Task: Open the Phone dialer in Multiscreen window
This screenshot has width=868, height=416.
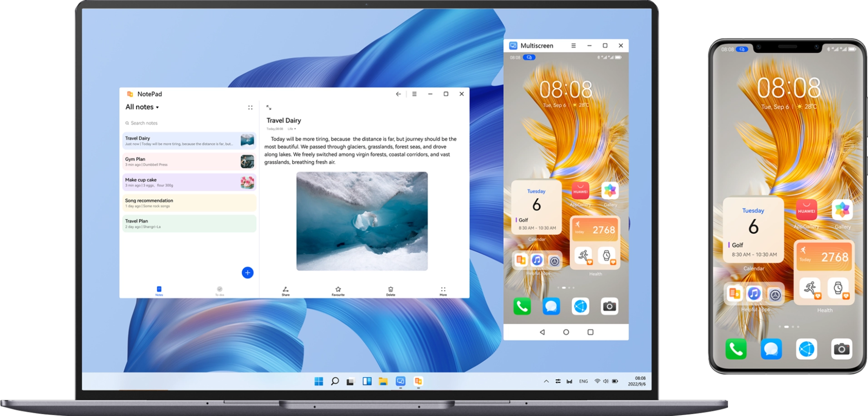Action: pyautogui.click(x=522, y=307)
